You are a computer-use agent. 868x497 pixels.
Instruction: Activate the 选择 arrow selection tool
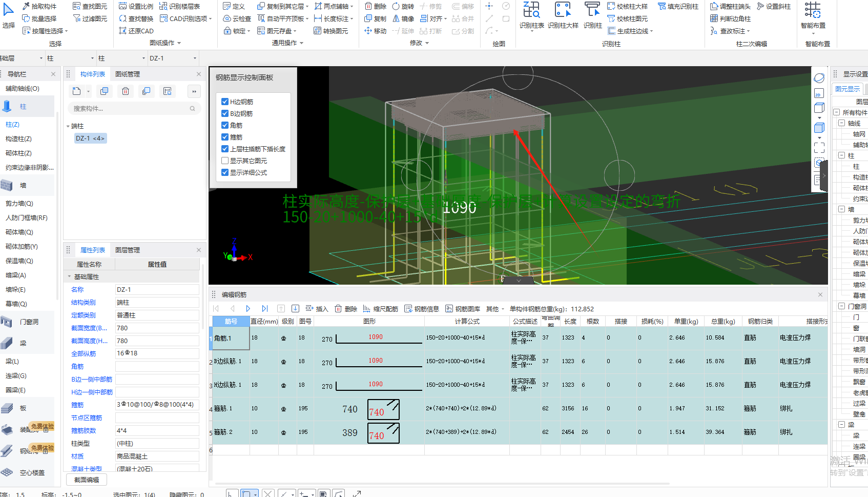click(9, 15)
